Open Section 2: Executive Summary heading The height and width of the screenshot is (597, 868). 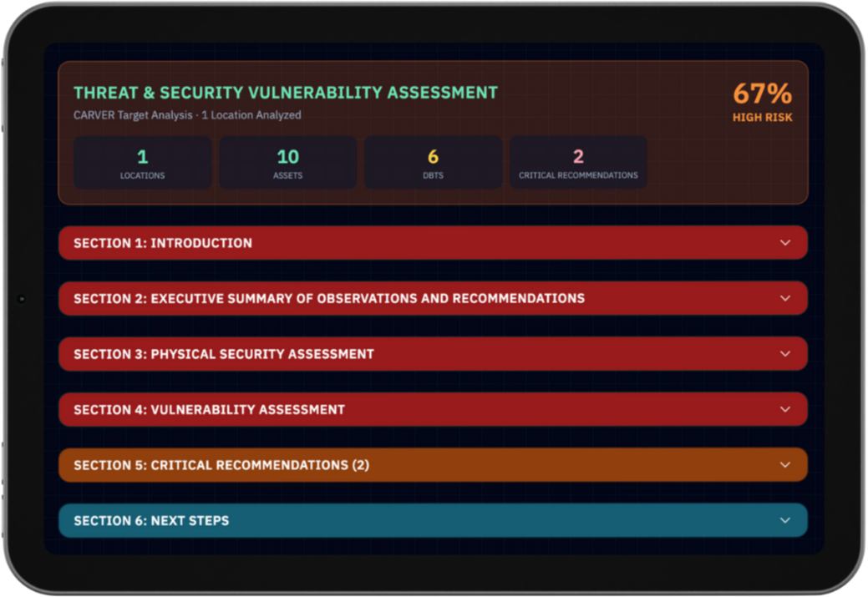329,299
